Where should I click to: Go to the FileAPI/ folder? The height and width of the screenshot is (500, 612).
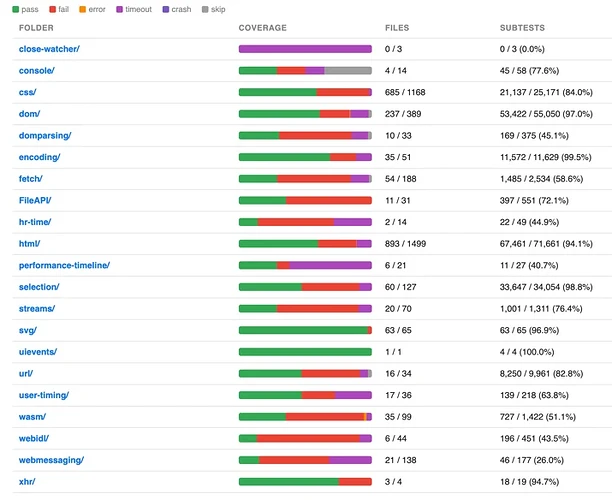[35, 201]
